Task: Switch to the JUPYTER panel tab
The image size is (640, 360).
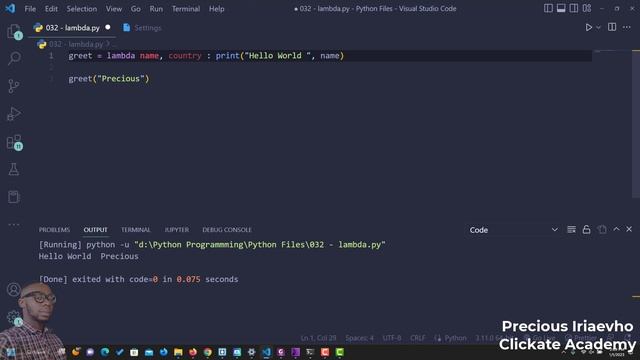Action: (x=176, y=230)
